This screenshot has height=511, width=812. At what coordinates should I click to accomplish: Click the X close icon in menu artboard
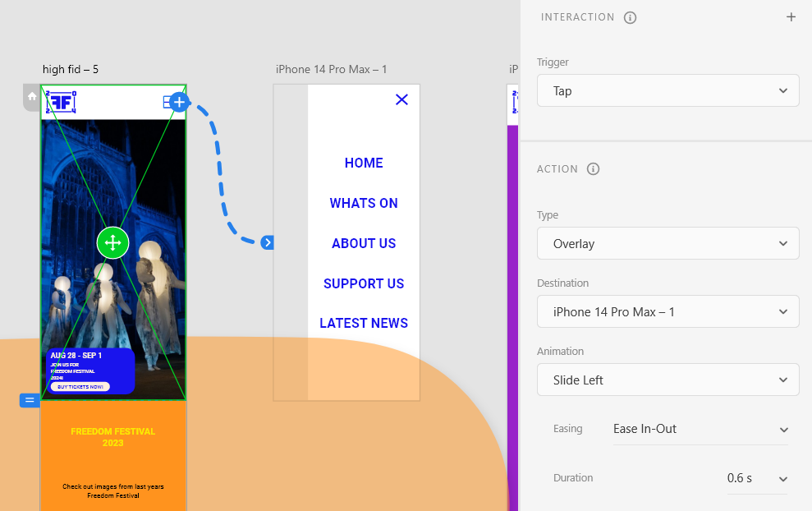pos(401,99)
